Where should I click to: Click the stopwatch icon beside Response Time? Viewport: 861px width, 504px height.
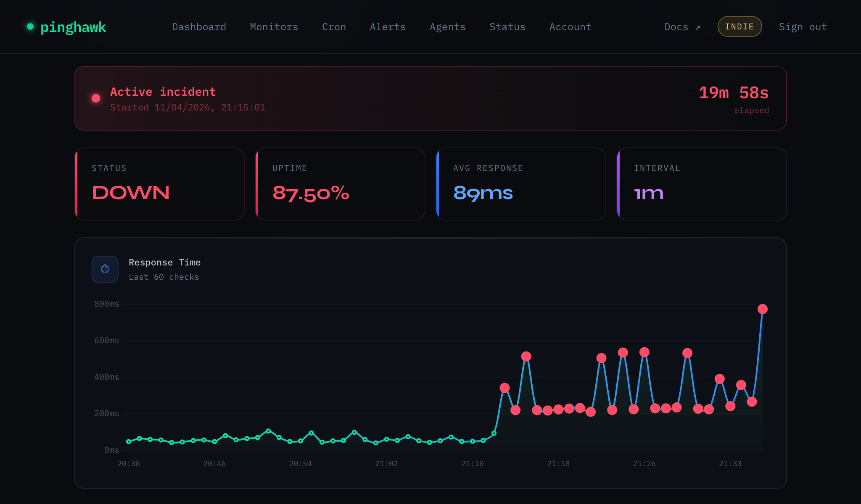coord(105,269)
